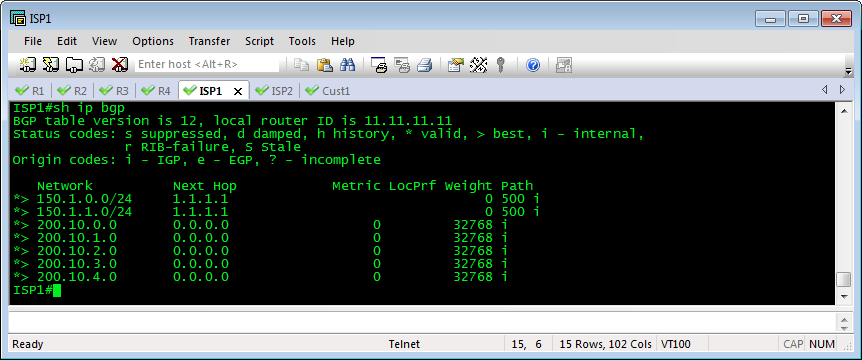The width and height of the screenshot is (862, 360).
Task: Open the Edit menu
Action: point(67,41)
